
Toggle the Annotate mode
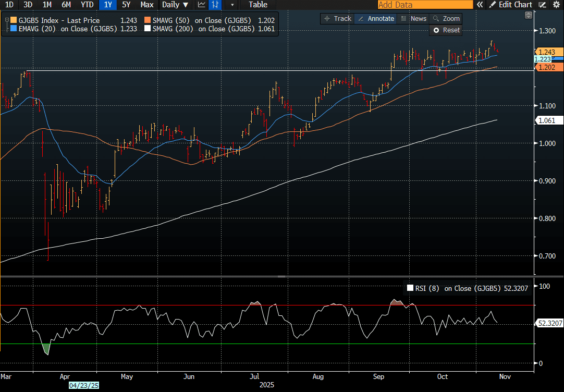[375, 18]
